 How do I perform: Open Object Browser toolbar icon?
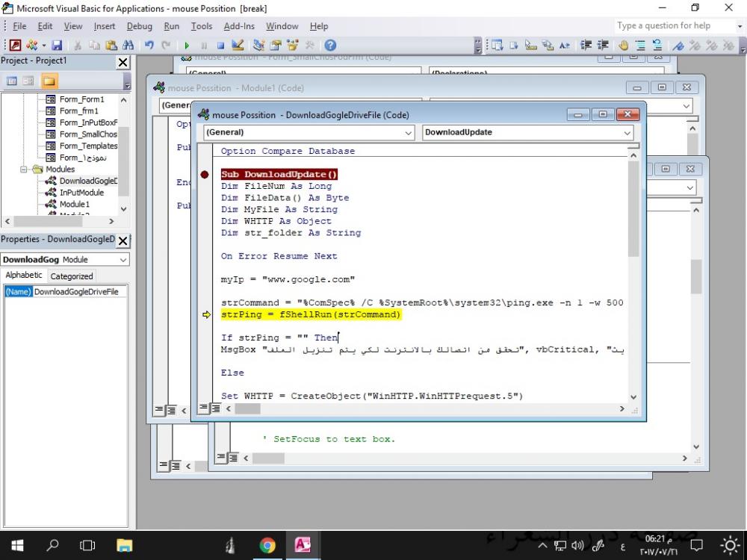coord(292,46)
